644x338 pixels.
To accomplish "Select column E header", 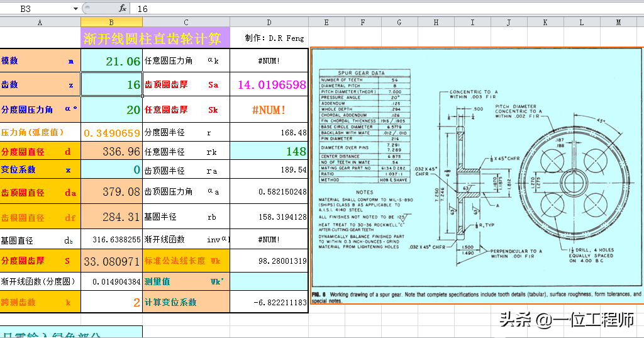I will (326, 22).
